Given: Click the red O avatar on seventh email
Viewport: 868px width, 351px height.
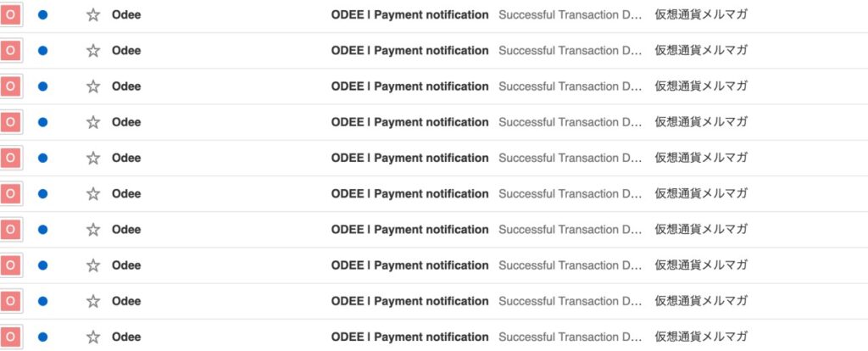Looking at the screenshot, I should (10, 230).
